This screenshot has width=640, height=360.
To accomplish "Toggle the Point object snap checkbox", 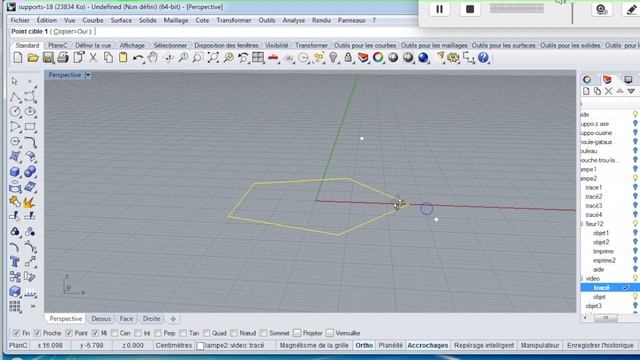I will [x=69, y=333].
